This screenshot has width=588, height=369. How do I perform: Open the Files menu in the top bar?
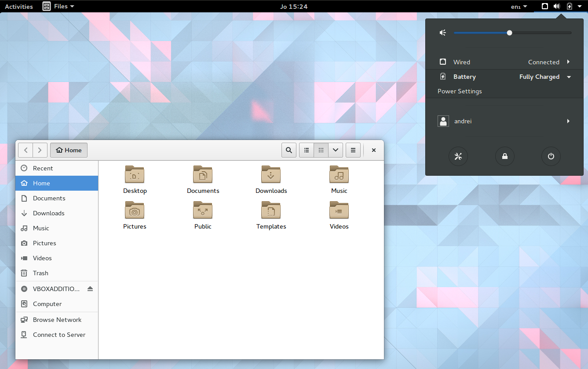(58, 6)
